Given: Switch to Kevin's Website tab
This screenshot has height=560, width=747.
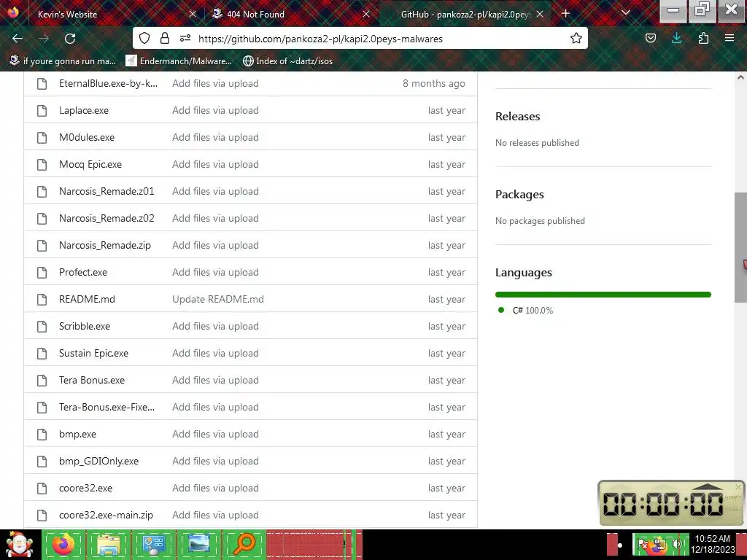Looking at the screenshot, I should pyautogui.click(x=111, y=14).
